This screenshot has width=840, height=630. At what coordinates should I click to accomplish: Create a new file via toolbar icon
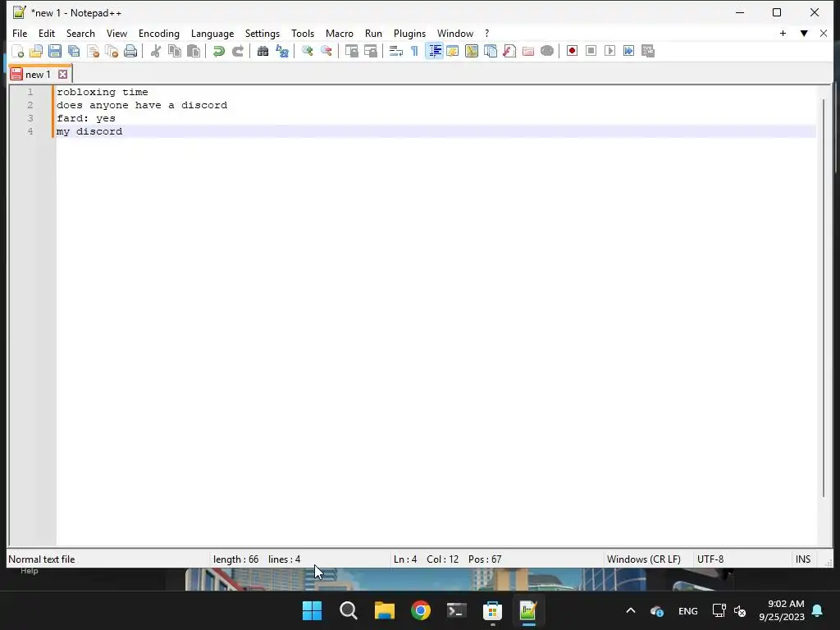(x=18, y=51)
